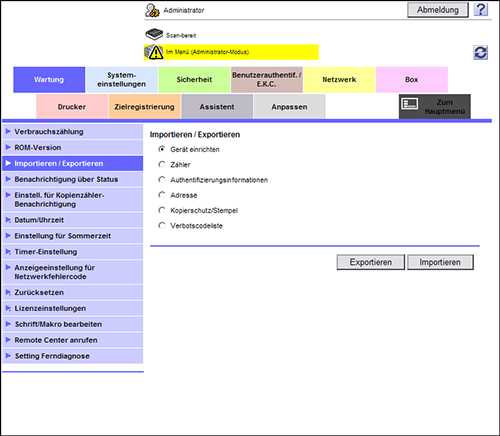Select the Zähler radio button
Viewport: 500px width, 436px height.
[162, 164]
